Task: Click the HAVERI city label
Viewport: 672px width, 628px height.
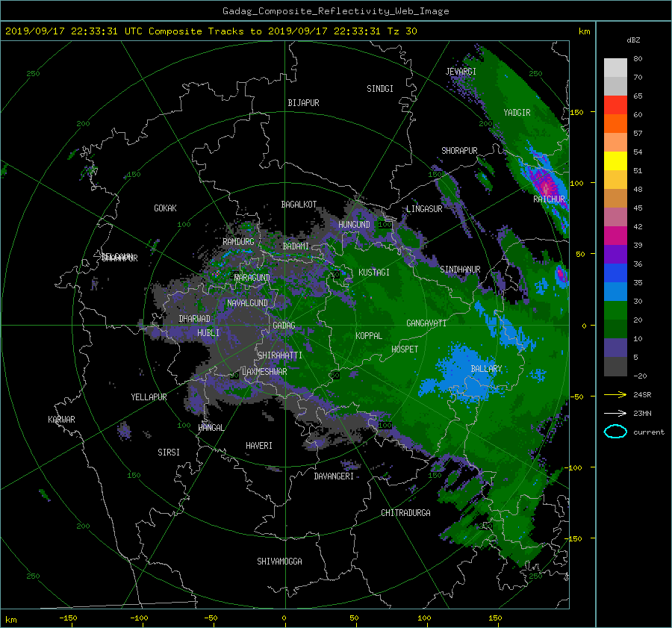Action: [x=259, y=446]
